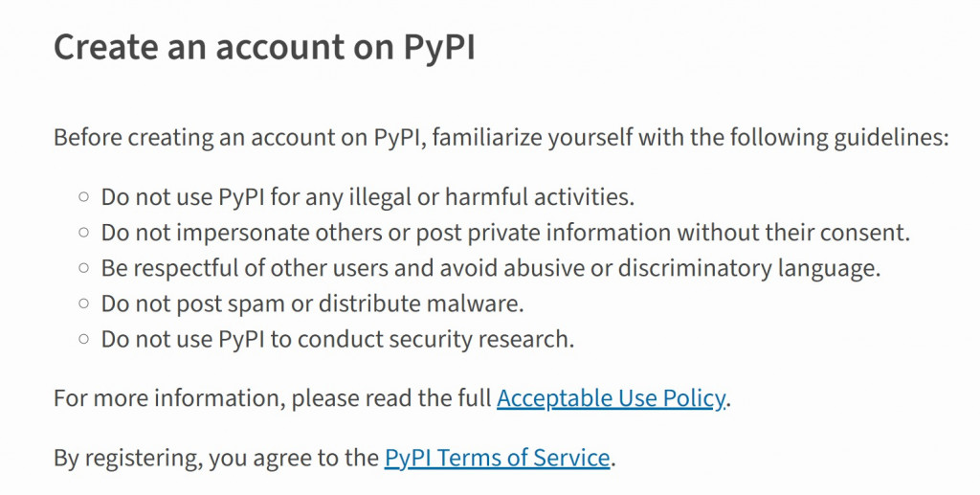Select the 'Do not impersonate others' guideline text
Image resolution: width=980 pixels, height=495 pixels.
pos(505,233)
